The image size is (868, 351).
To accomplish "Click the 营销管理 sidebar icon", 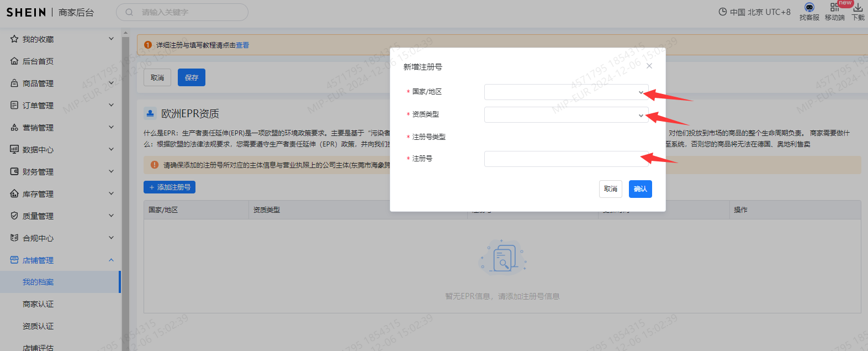I will click(14, 128).
